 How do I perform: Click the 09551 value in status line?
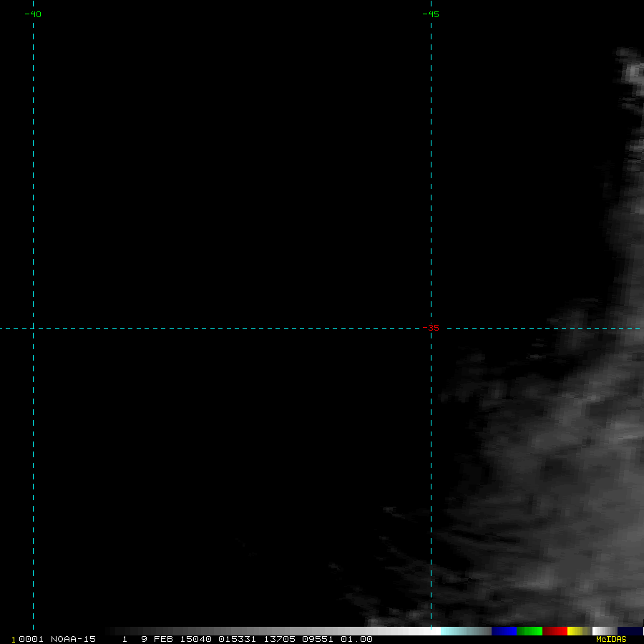318,639
